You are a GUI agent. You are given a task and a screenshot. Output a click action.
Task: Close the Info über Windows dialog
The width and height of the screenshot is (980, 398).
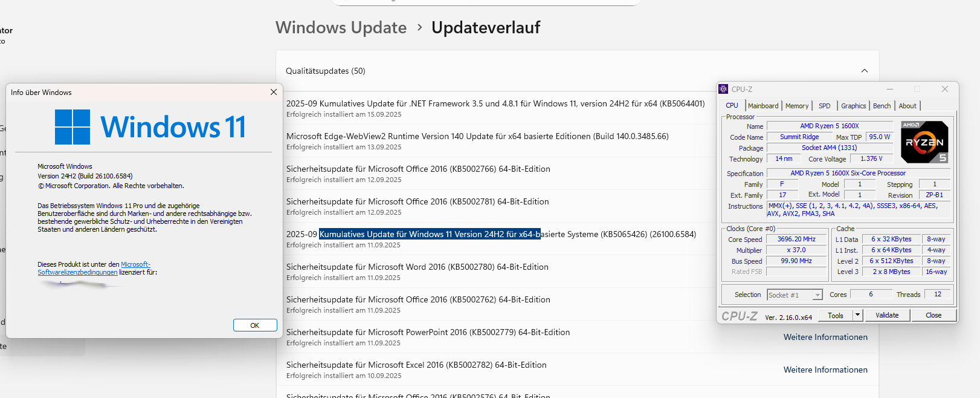click(274, 92)
